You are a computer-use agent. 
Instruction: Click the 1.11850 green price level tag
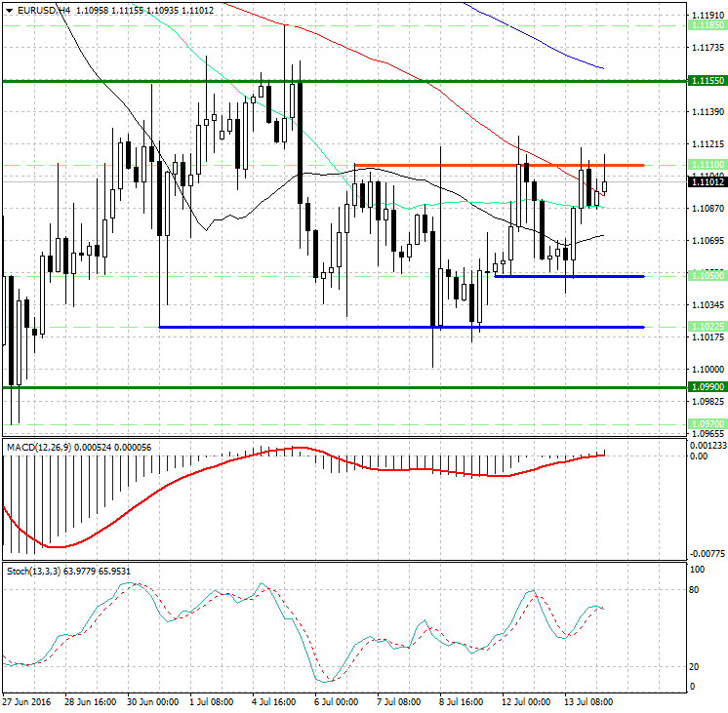pyautogui.click(x=708, y=25)
